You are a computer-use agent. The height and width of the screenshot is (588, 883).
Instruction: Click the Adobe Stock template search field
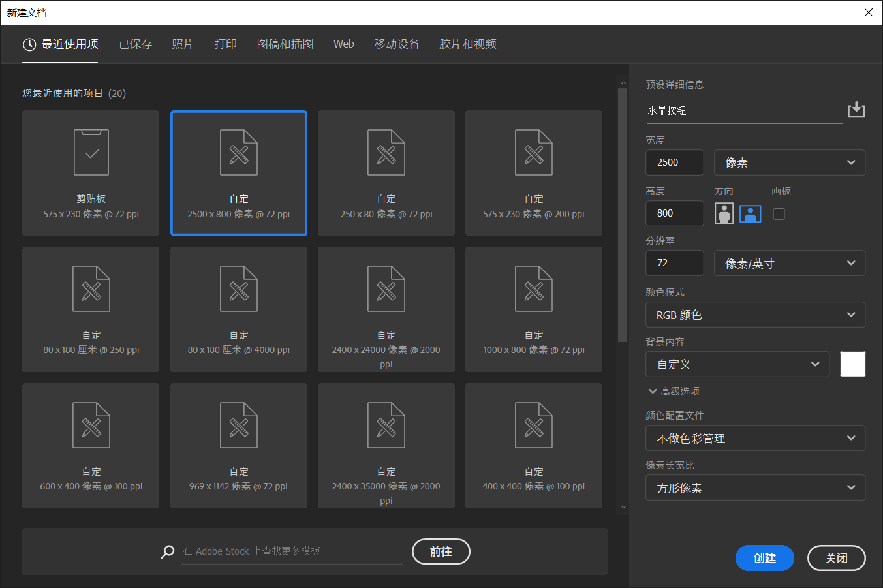click(x=292, y=551)
